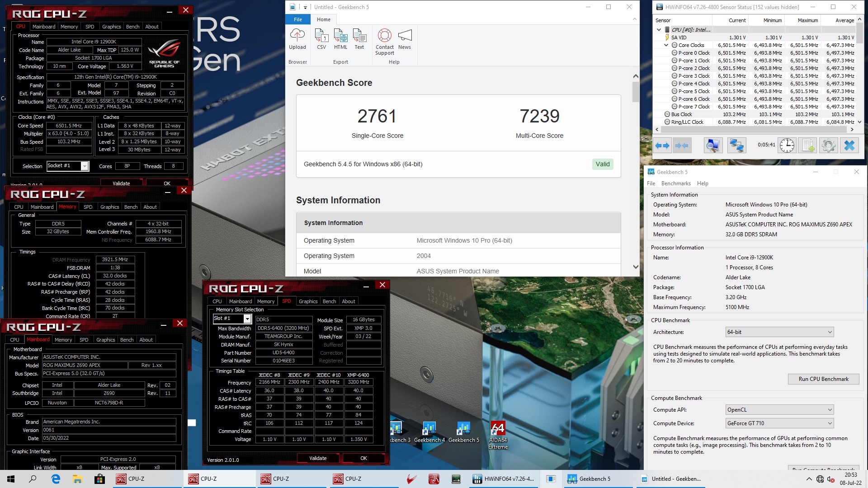
Task: Switch to Geekbench 5 taskbar item
Action: point(598,479)
